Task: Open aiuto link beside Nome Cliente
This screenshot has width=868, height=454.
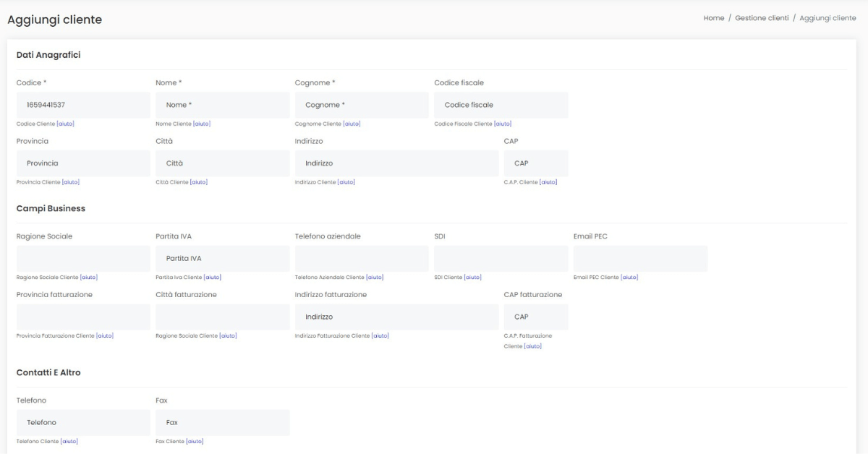Action: click(x=201, y=124)
